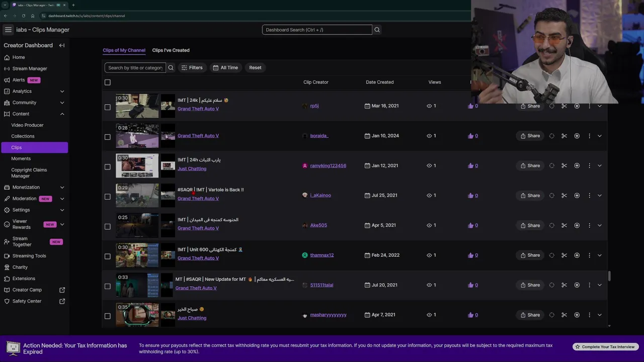Screen dimensions: 644x362
Task: Click the browser reload button
Action: (23, 16)
